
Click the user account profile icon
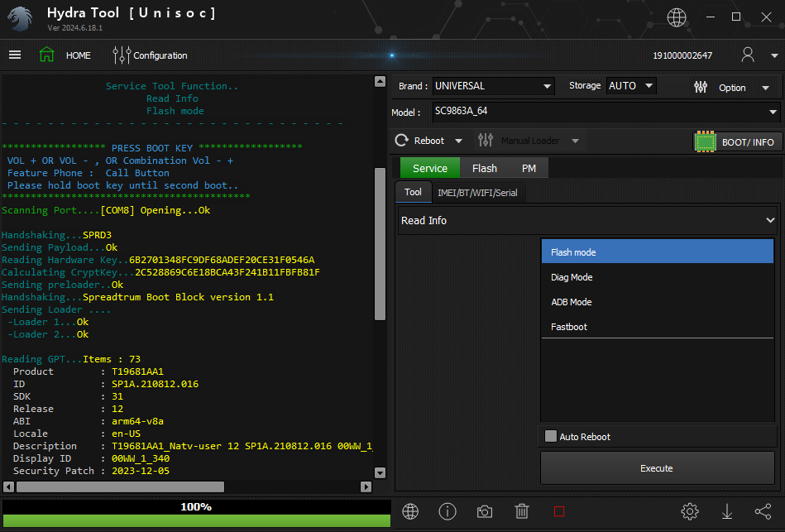click(x=748, y=55)
